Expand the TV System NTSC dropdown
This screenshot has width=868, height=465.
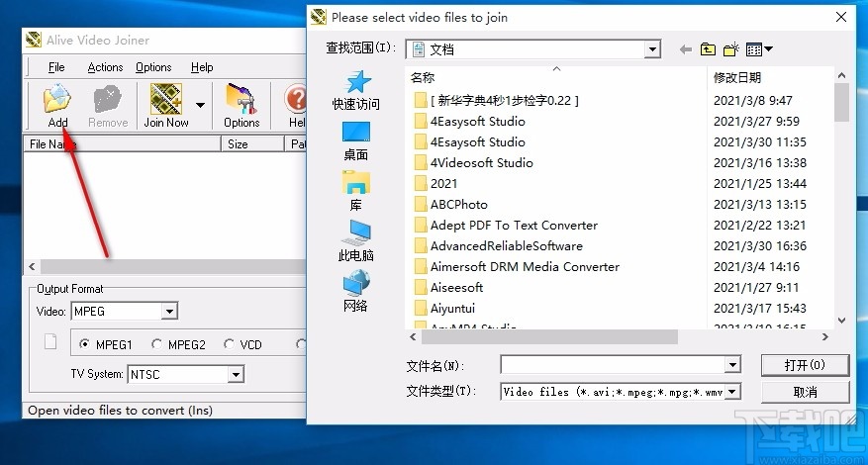tap(236, 375)
